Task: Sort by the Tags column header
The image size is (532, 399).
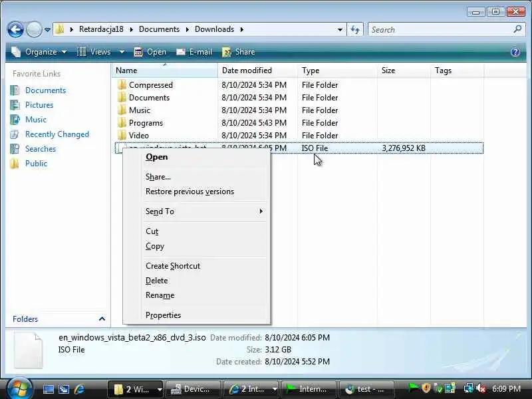Action: pos(458,70)
